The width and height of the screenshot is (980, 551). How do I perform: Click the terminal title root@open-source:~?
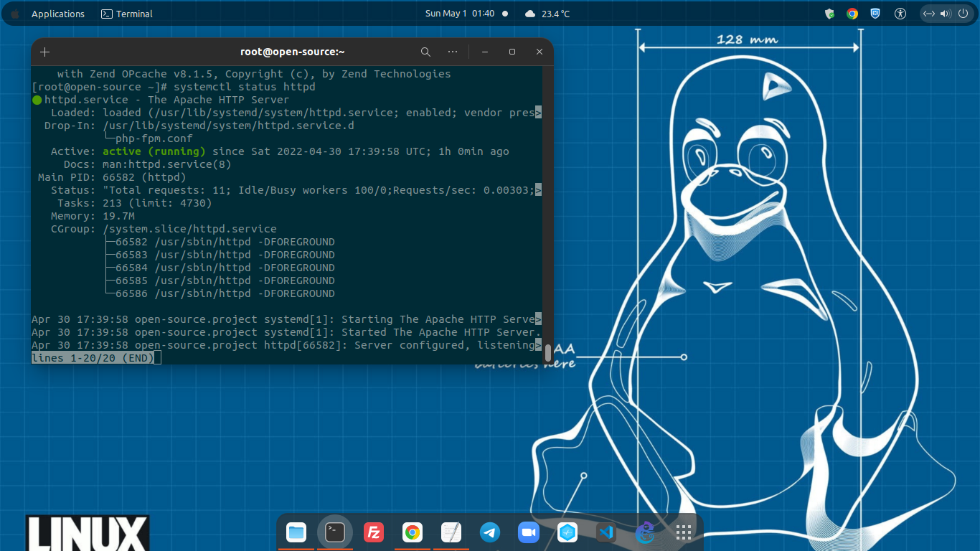293,52
